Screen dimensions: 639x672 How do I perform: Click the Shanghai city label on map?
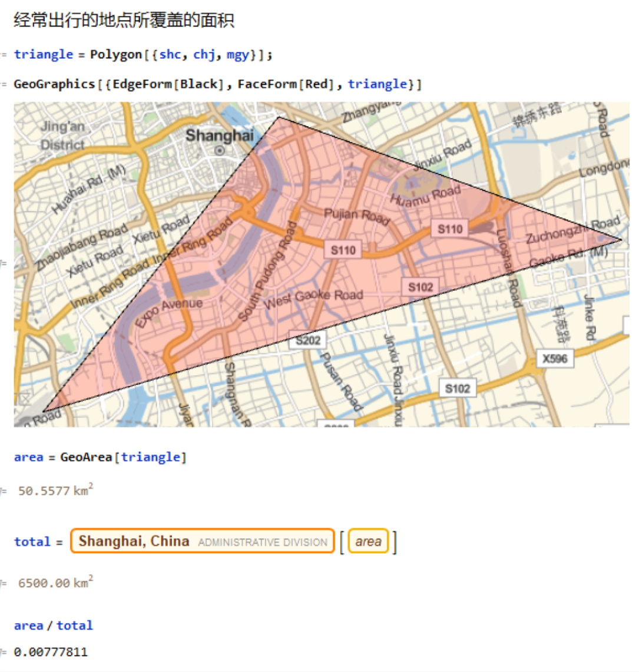pyautogui.click(x=220, y=135)
